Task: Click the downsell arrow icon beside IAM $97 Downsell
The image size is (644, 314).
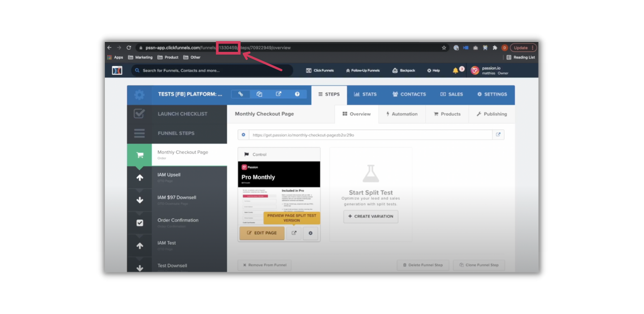Action: point(139,200)
